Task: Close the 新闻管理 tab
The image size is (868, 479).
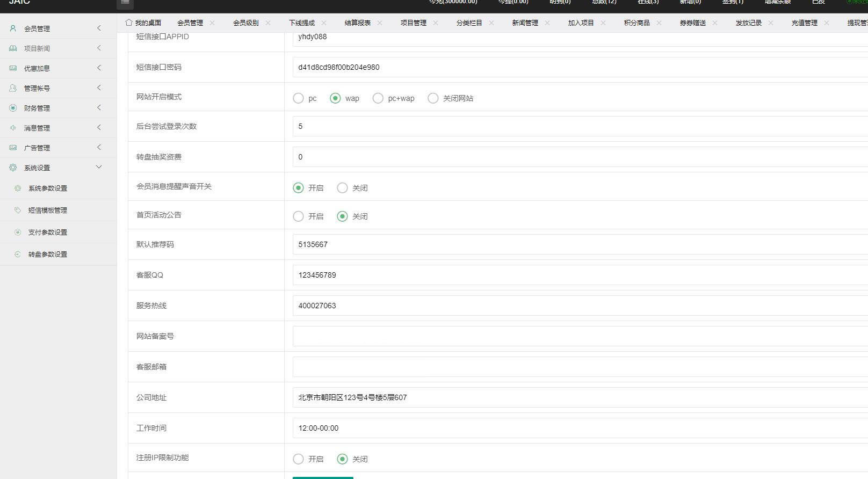Action: tap(547, 23)
